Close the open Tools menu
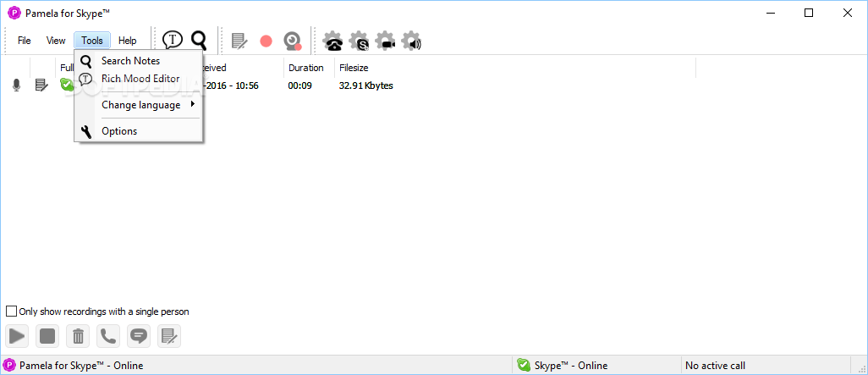This screenshot has width=868, height=375. coord(92,41)
